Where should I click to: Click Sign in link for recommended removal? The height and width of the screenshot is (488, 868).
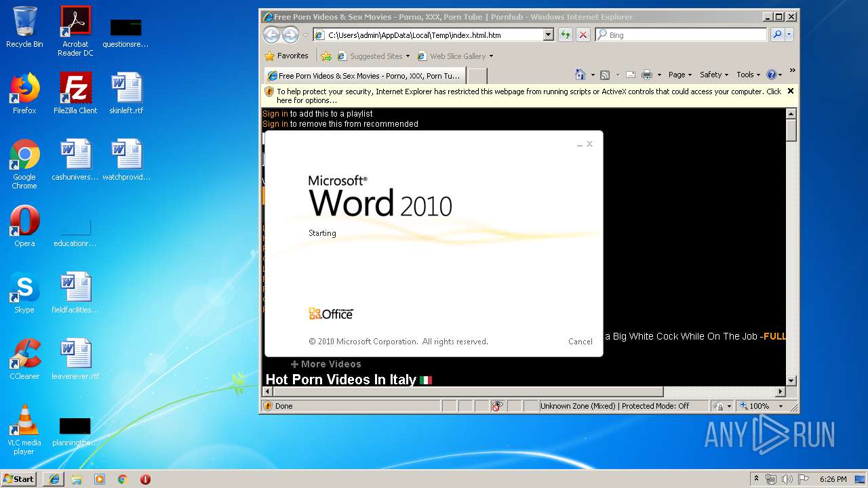pyautogui.click(x=275, y=124)
